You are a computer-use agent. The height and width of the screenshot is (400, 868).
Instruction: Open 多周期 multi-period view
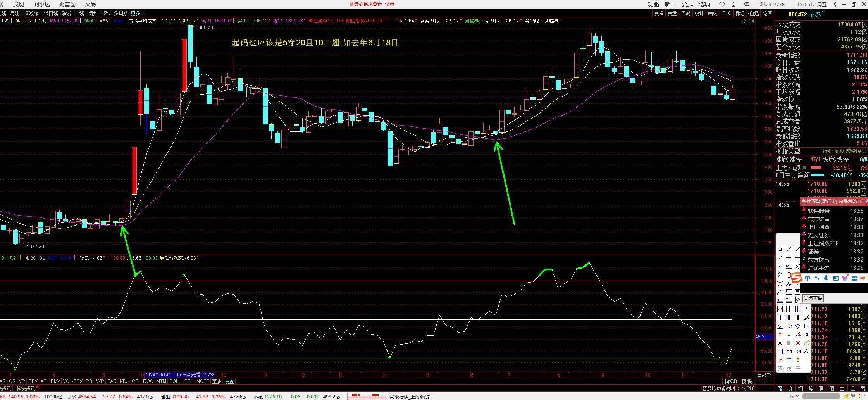121,13
